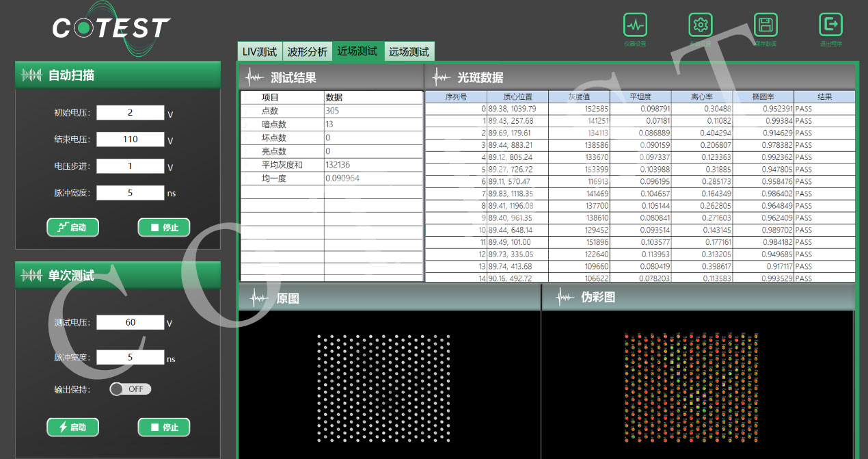Screen dimensions: 868x459
Task: Open the 参数设置 gear icon
Action: click(x=700, y=25)
